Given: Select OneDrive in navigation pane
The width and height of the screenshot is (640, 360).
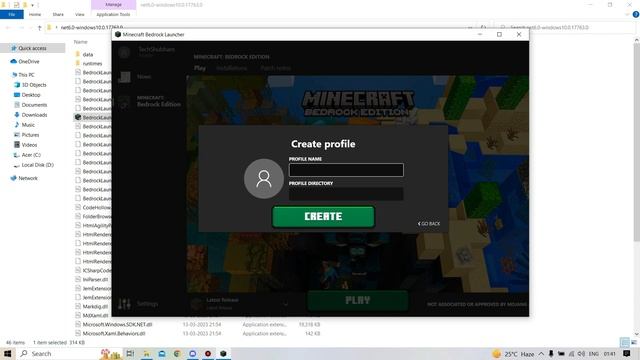Looking at the screenshot, I should click(29, 62).
